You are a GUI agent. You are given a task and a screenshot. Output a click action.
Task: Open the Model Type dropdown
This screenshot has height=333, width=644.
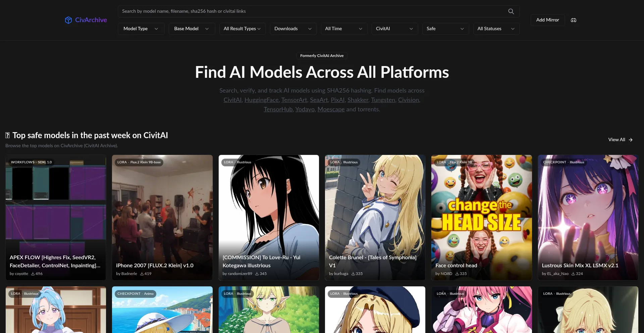[x=141, y=29]
